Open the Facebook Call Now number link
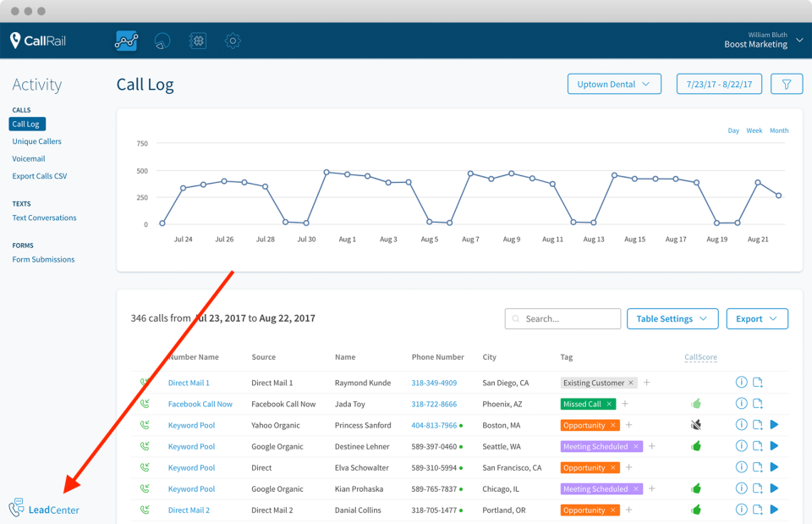The width and height of the screenshot is (812, 524). [200, 404]
